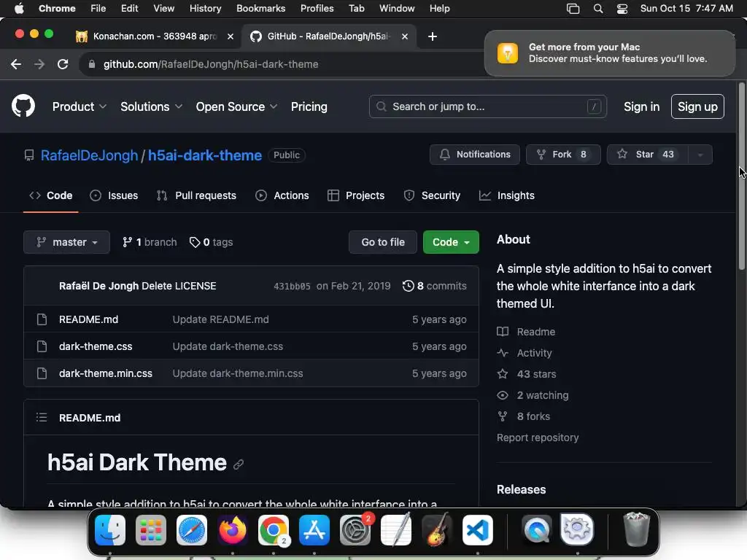Click the Go to file button
Screen dimensions: 747x560
coord(383,242)
